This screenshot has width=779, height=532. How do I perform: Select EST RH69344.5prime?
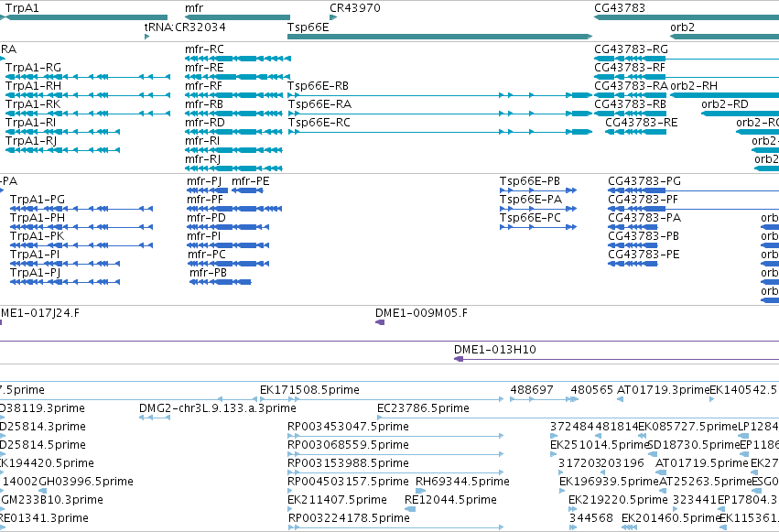[x=462, y=482]
